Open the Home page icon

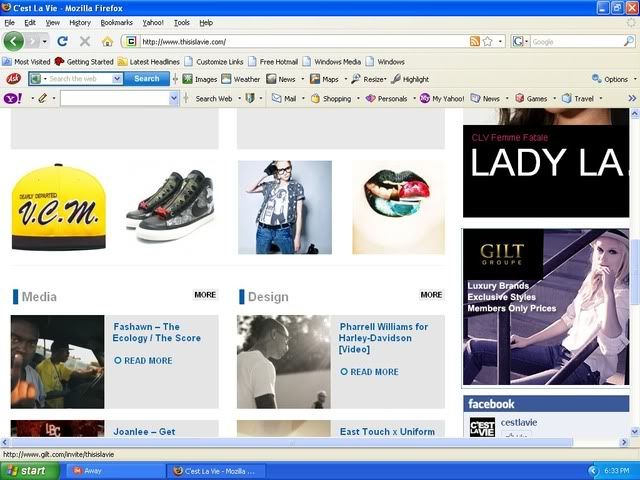coord(107,41)
